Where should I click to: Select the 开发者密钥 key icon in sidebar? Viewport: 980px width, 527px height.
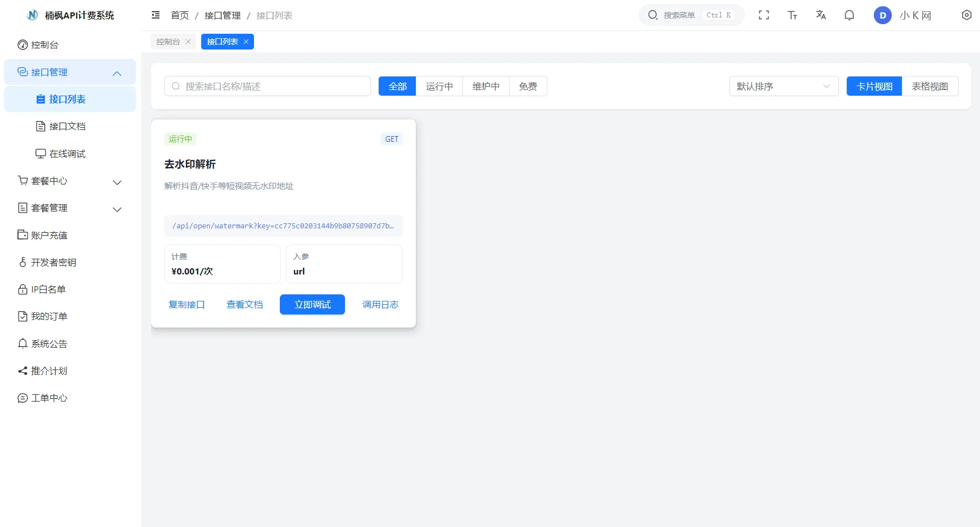click(22, 262)
